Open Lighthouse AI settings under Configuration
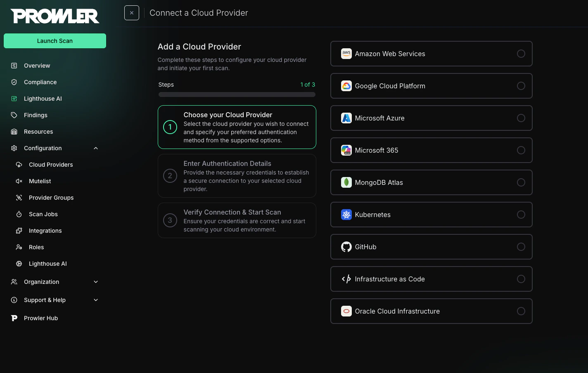This screenshot has width=588, height=373. (x=47, y=264)
